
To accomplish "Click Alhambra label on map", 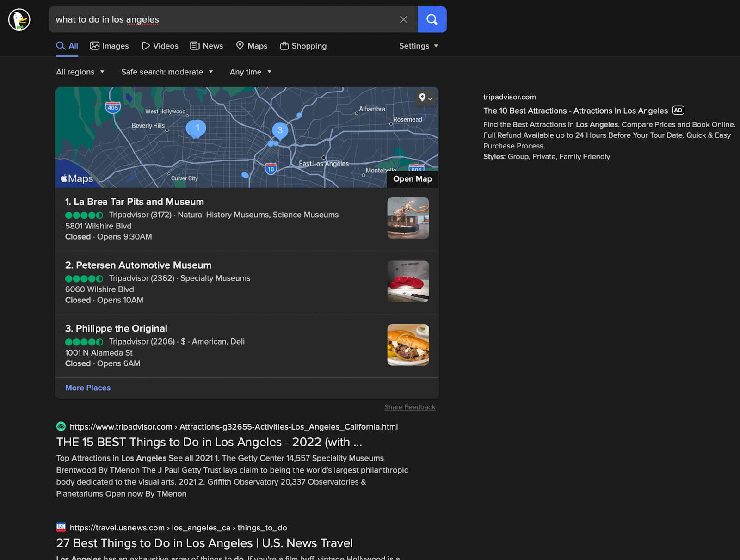I will [x=372, y=109].
